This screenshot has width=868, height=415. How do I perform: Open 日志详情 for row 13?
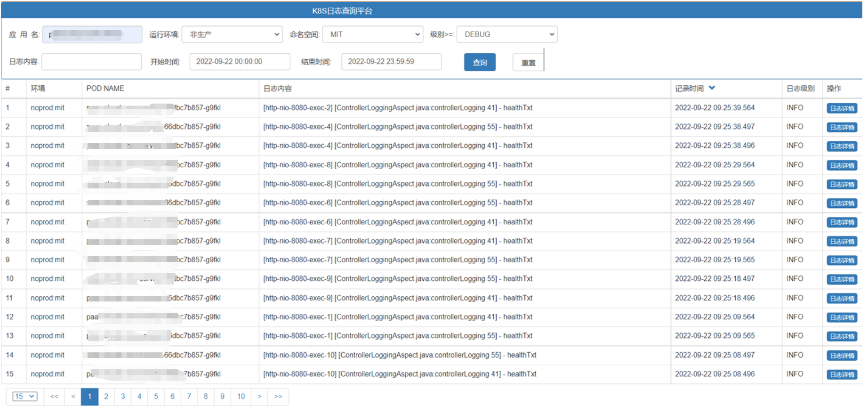(x=842, y=336)
